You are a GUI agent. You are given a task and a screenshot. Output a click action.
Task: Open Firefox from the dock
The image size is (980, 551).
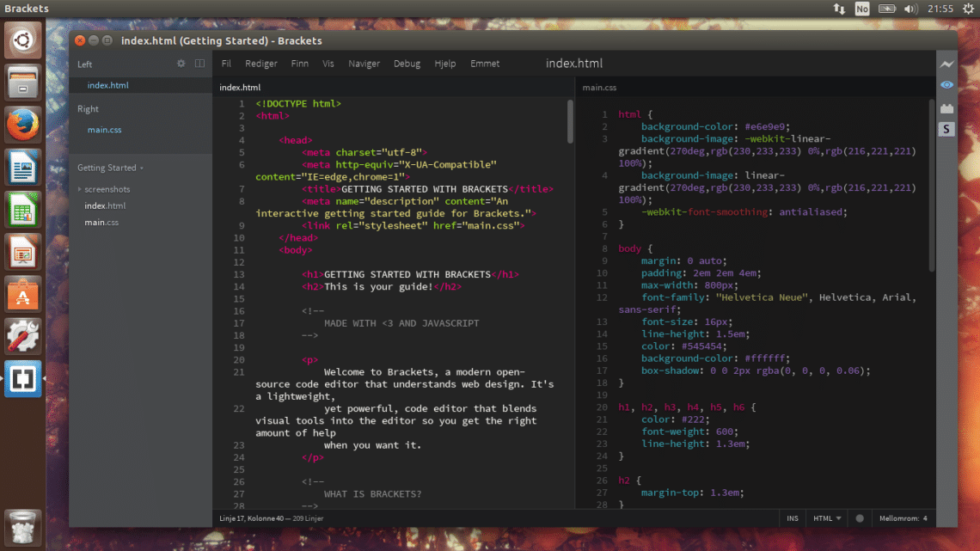point(21,124)
